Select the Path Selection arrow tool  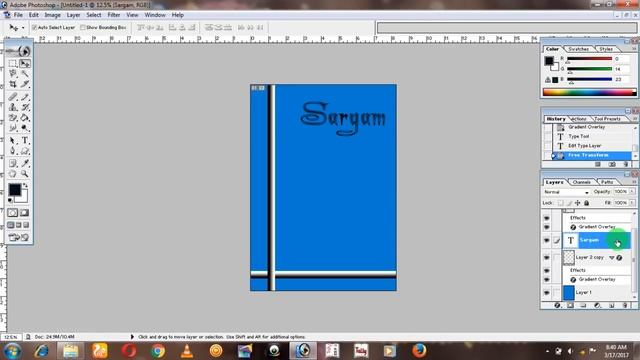(13, 140)
